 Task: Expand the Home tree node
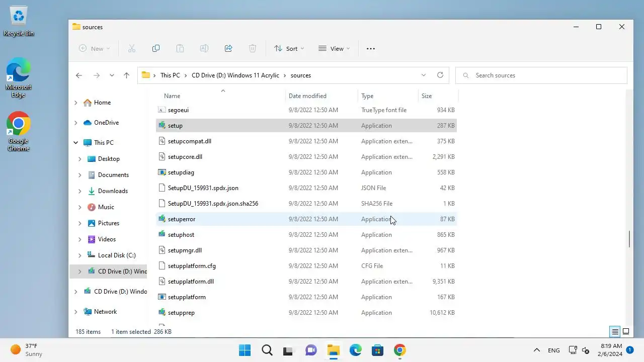[76, 103]
